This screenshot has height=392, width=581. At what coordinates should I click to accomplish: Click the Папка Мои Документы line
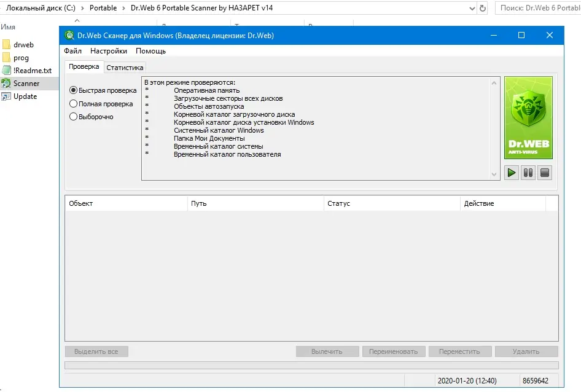209,138
